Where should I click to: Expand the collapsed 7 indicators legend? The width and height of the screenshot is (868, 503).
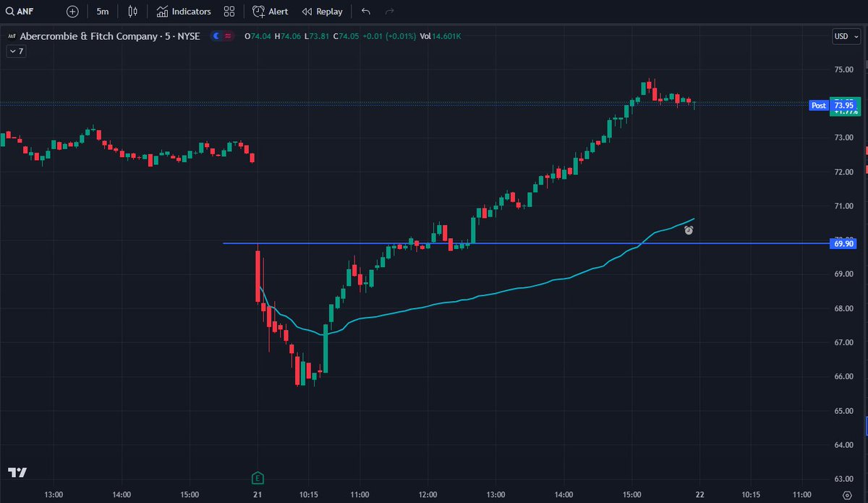pos(16,51)
